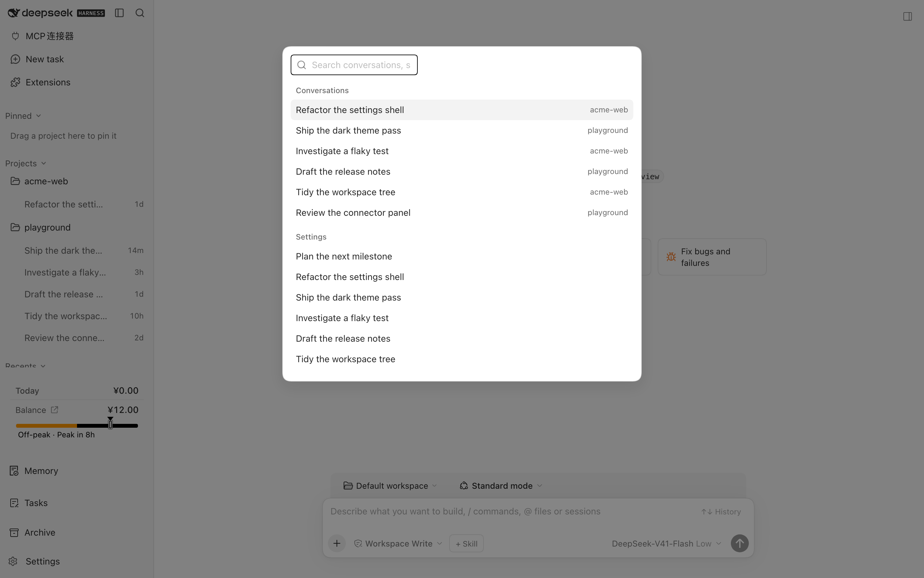This screenshot has height=578, width=924.
Task: Select conversation Tidy the workspace tree acme-web
Action: pos(462,192)
